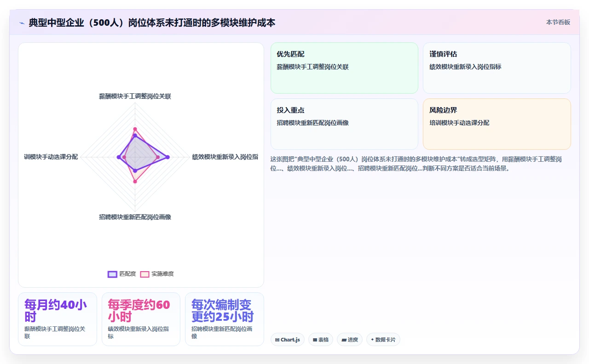Click radar axis label 绩效模块重新录入岗位指
Screen dimensions: 589x364
(x=225, y=157)
